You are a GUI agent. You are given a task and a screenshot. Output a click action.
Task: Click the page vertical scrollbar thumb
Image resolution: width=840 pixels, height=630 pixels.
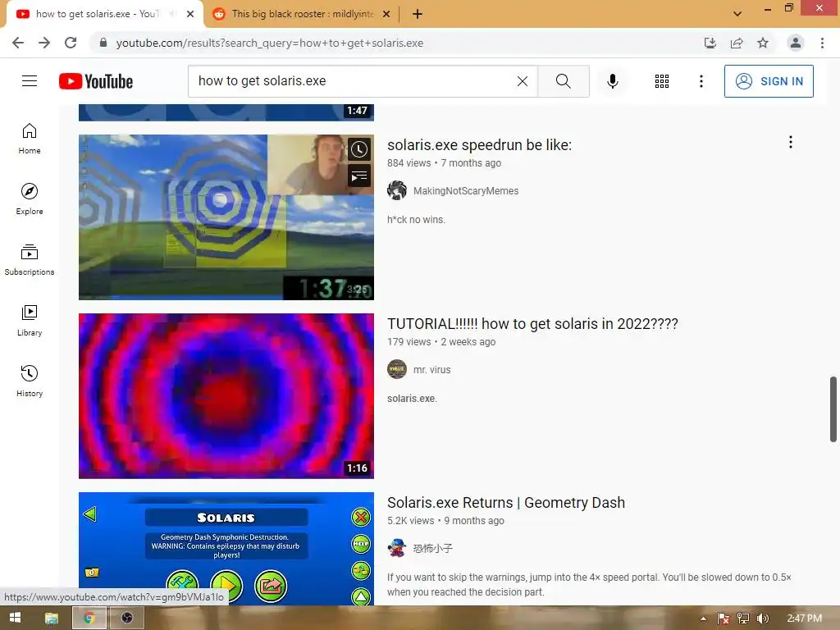click(x=833, y=409)
